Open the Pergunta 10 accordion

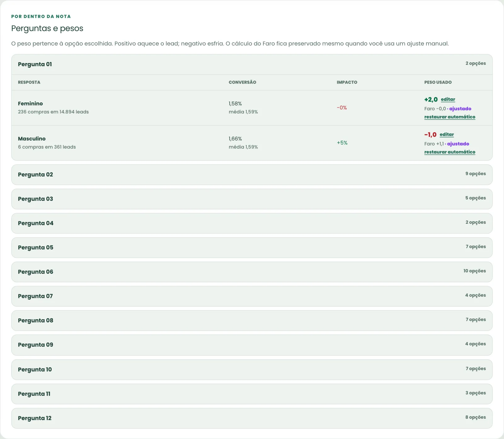click(252, 369)
